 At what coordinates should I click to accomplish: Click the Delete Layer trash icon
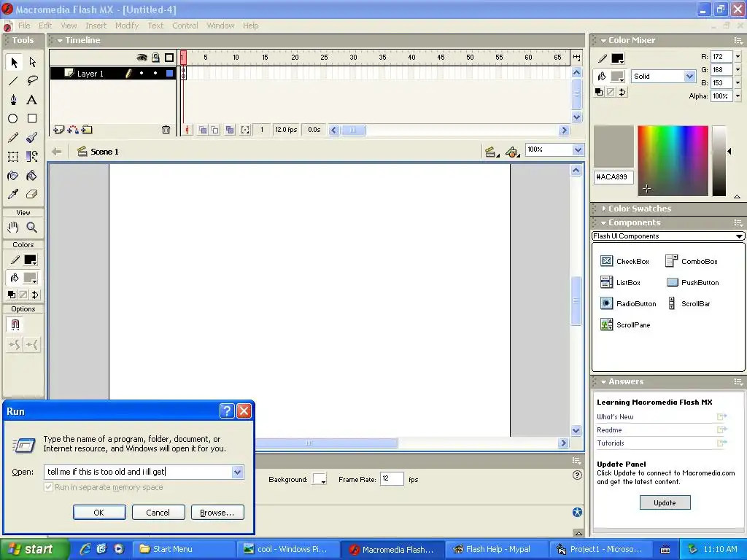[x=166, y=130]
